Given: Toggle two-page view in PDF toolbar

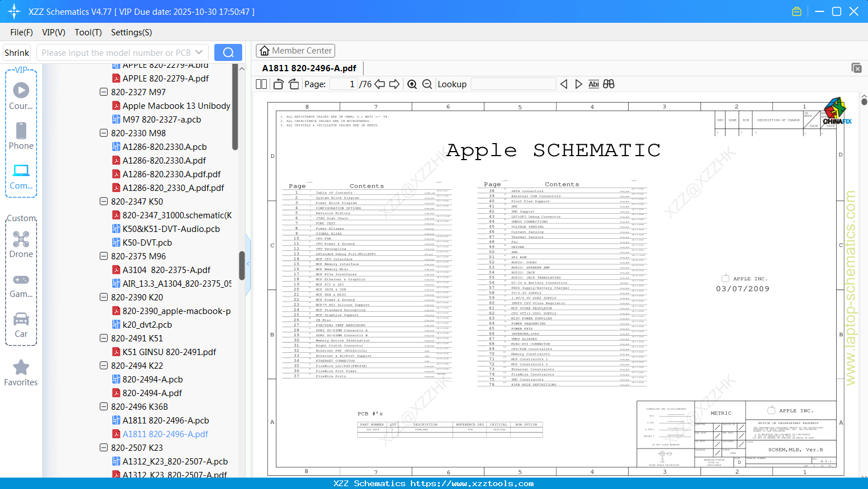Looking at the screenshot, I should click(262, 84).
